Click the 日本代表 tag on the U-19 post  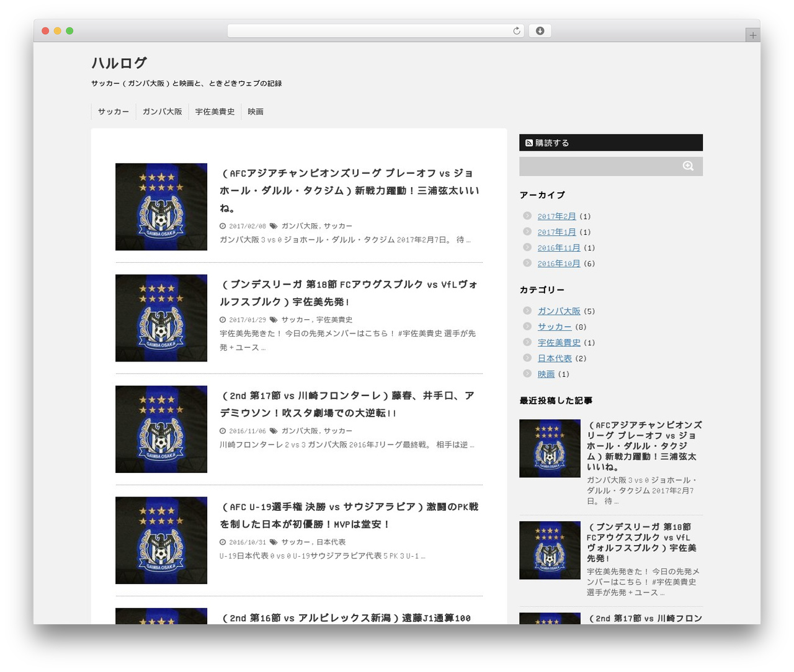331,542
